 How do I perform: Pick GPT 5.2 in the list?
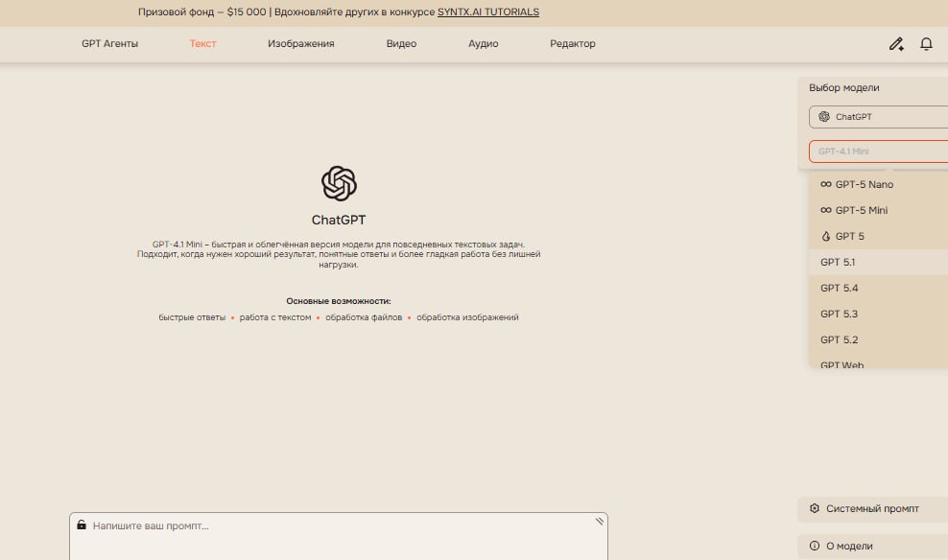click(x=879, y=340)
